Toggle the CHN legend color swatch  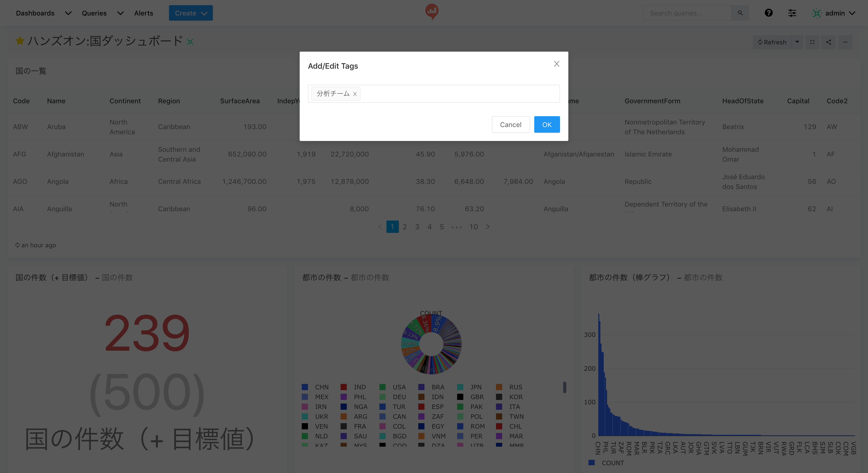305,387
